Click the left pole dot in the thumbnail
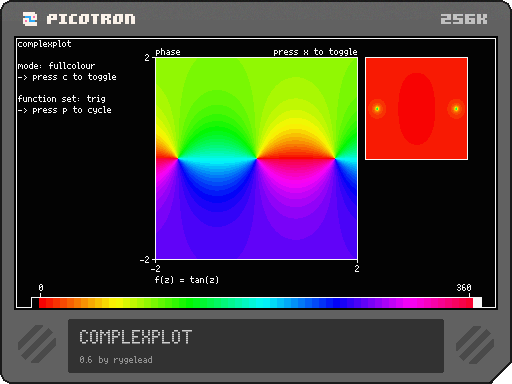The width and height of the screenshot is (512, 384). click(x=377, y=109)
